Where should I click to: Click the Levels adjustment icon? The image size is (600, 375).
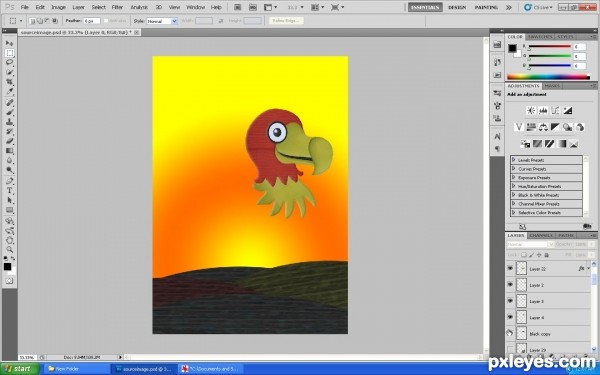pos(543,111)
